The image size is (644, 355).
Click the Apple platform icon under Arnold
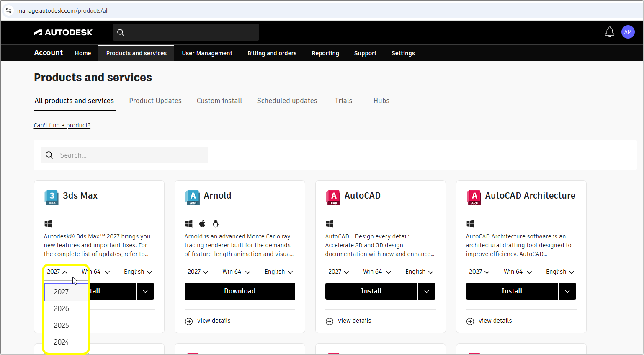[x=202, y=223]
